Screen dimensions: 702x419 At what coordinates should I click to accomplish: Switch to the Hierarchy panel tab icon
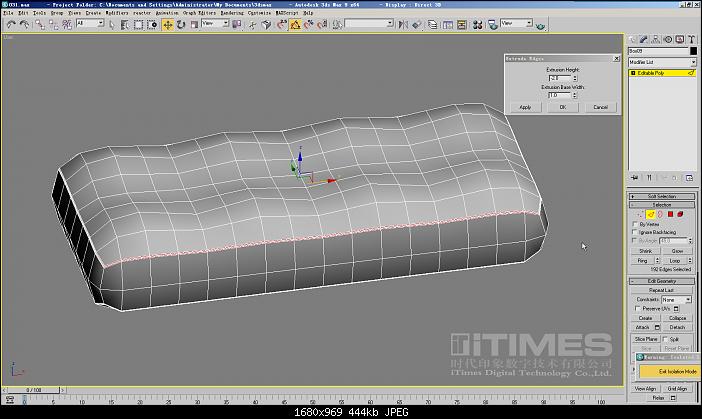coord(656,39)
